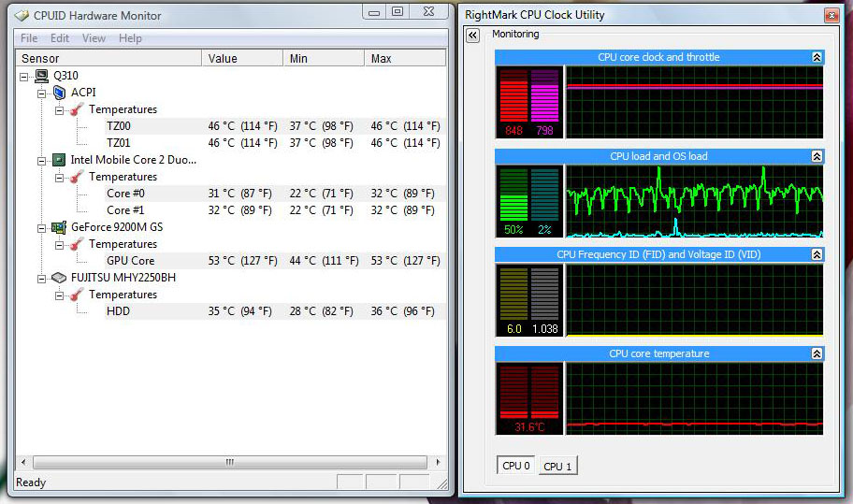This screenshot has width=853, height=504.
Task: Collapse ACPI Temperatures node
Action: (x=59, y=111)
